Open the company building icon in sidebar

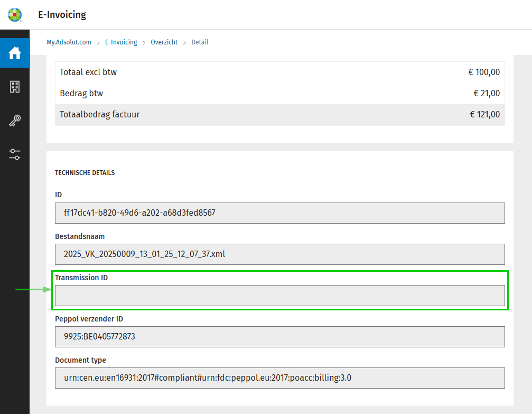pos(15,87)
